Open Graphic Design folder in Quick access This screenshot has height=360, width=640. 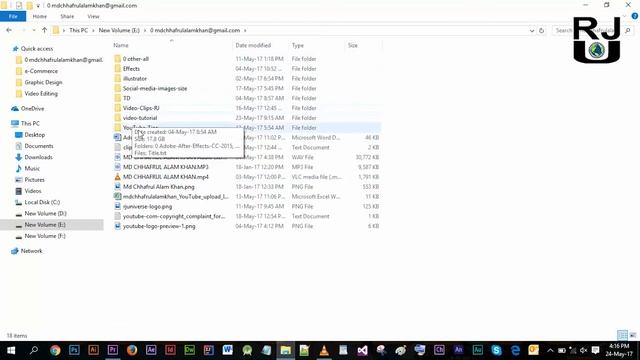click(x=43, y=82)
